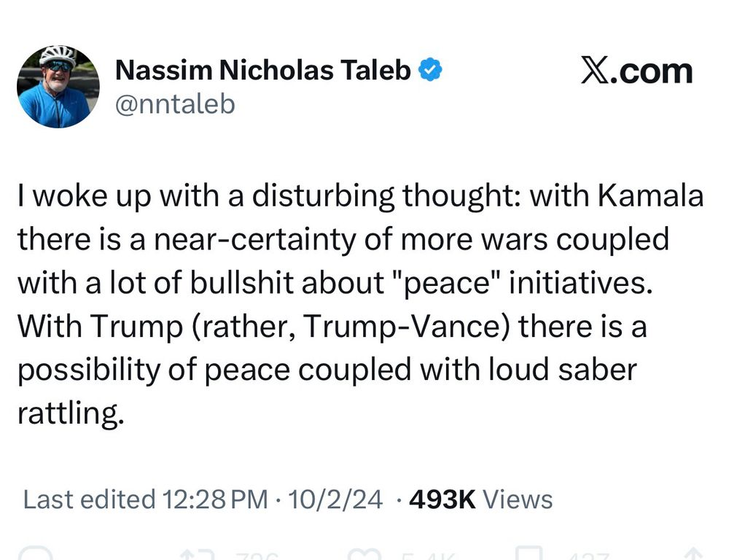
Task: Click the 10/2/24 post date
Action: (x=335, y=499)
